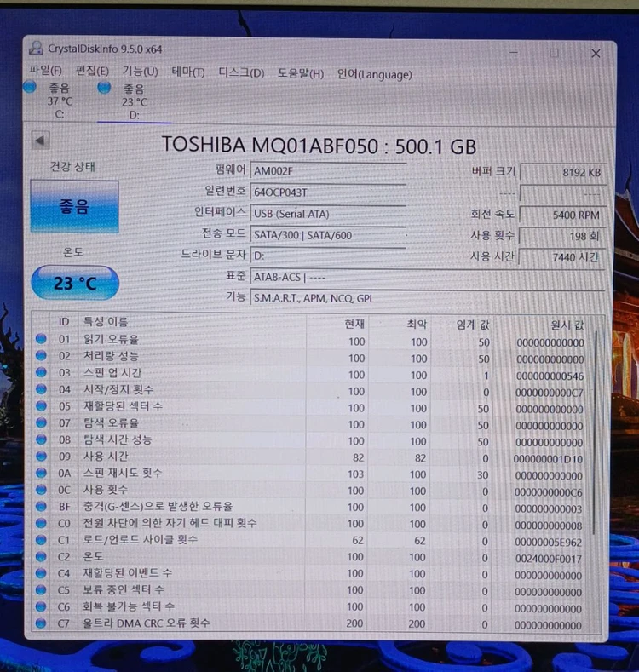Select the 로드/언로드 사이클 횟수 attribute name

point(141,540)
